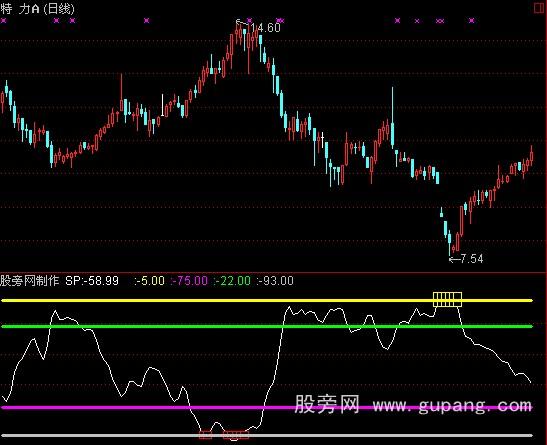Select the chart title 特 力A (日线)
The height and width of the screenshot is (445, 547).
pos(38,8)
